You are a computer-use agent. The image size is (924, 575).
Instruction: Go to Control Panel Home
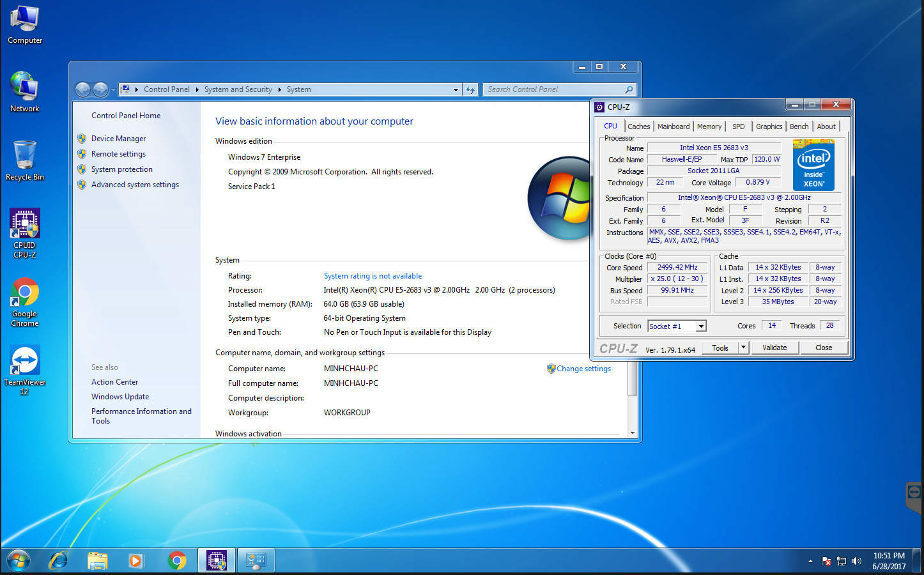(126, 116)
